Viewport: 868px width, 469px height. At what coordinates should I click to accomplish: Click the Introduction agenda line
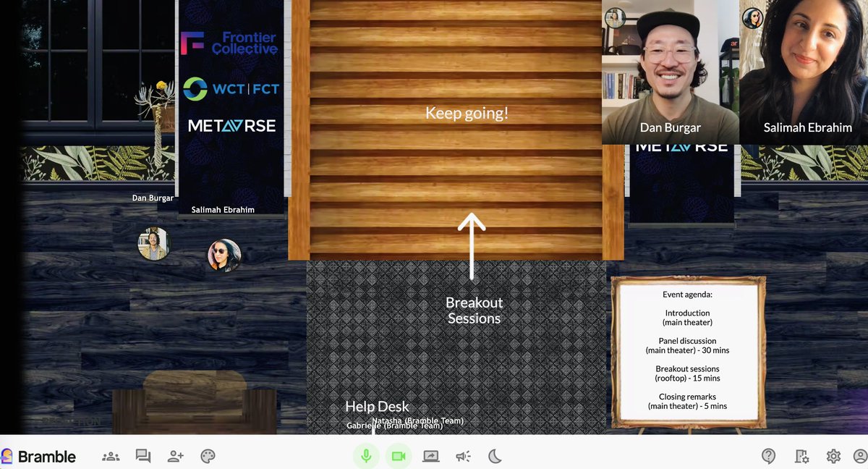click(687, 318)
